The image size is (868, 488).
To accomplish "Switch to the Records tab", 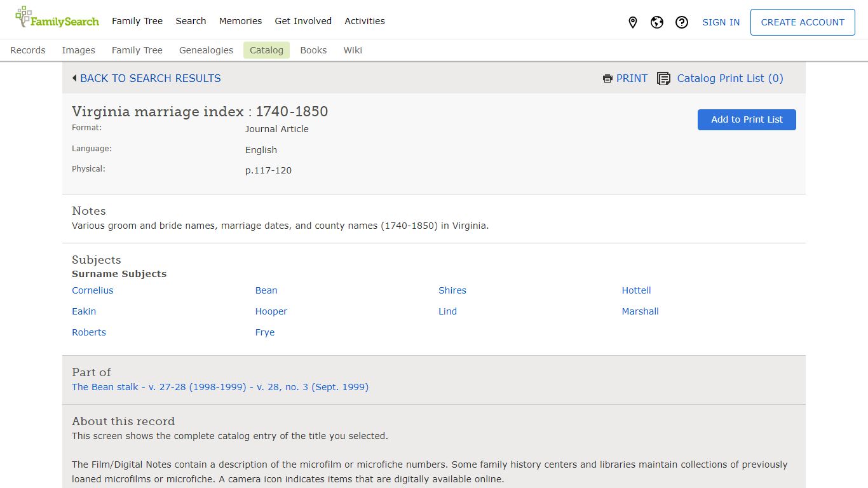I will (28, 50).
